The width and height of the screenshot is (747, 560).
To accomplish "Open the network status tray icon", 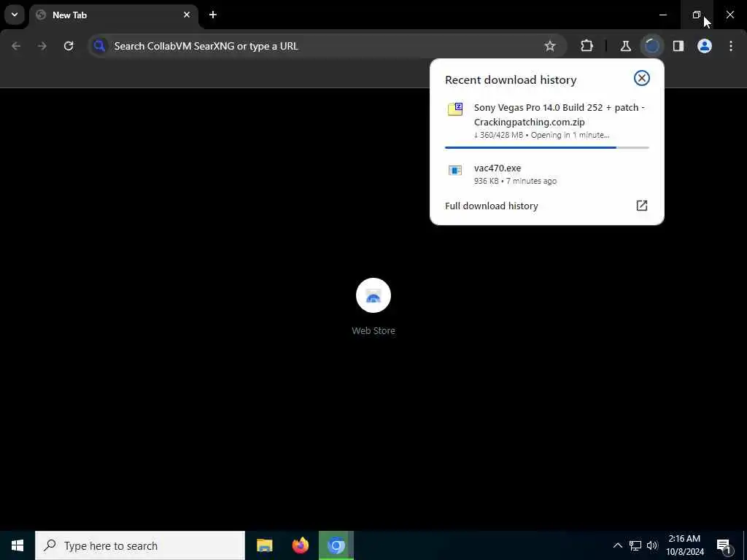I will pyautogui.click(x=635, y=545).
